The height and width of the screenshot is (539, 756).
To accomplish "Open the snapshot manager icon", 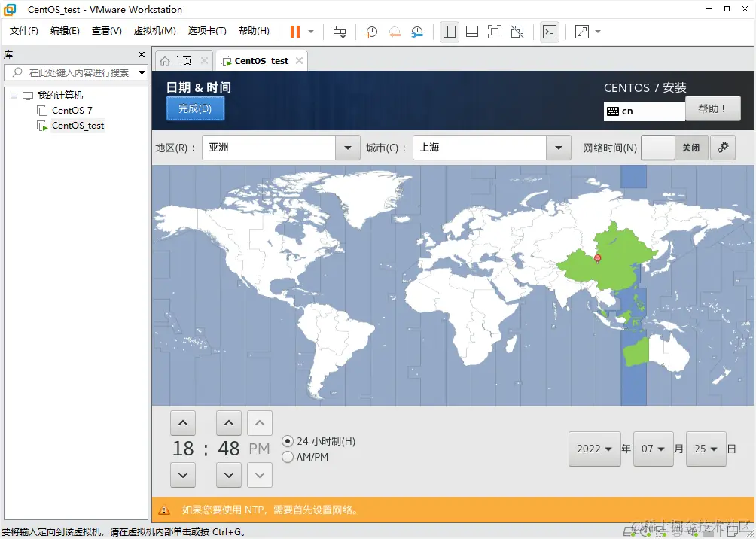I will [x=417, y=32].
